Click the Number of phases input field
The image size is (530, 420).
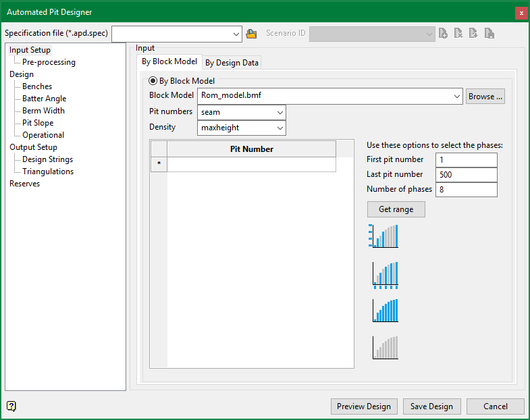[466, 190]
